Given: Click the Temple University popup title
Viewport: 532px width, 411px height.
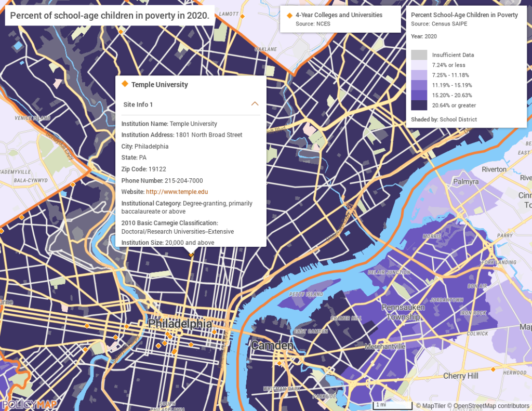Looking at the screenshot, I should [159, 85].
